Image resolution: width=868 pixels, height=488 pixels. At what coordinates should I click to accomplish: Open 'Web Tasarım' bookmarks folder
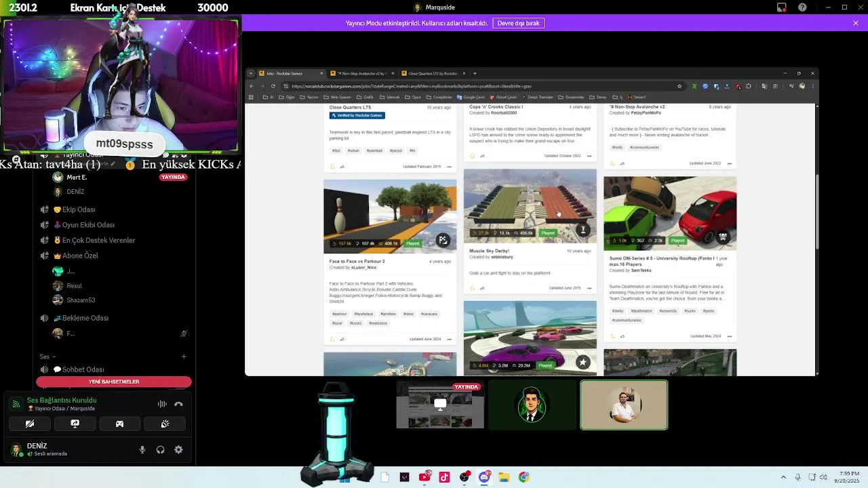[x=337, y=97]
